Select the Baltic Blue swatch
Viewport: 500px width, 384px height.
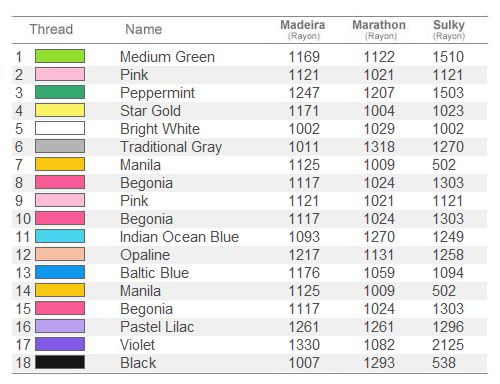tap(60, 272)
